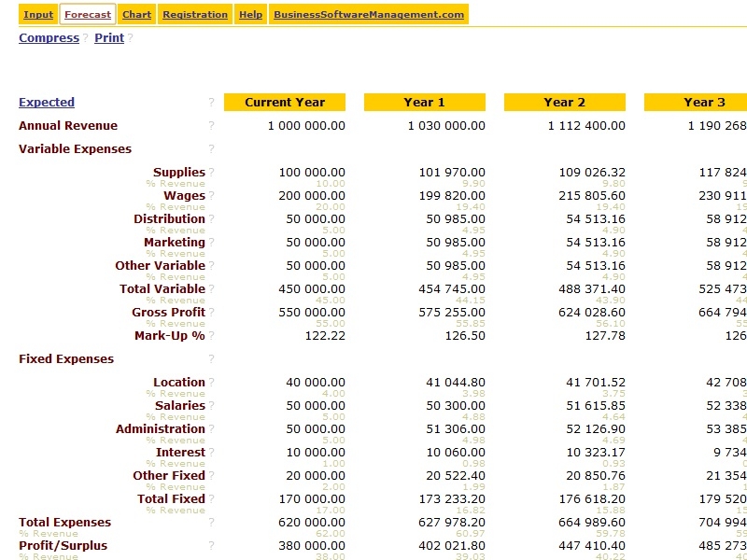Select the Forecast tab
Image resolution: width=747 pixels, height=560 pixels.
88,14
